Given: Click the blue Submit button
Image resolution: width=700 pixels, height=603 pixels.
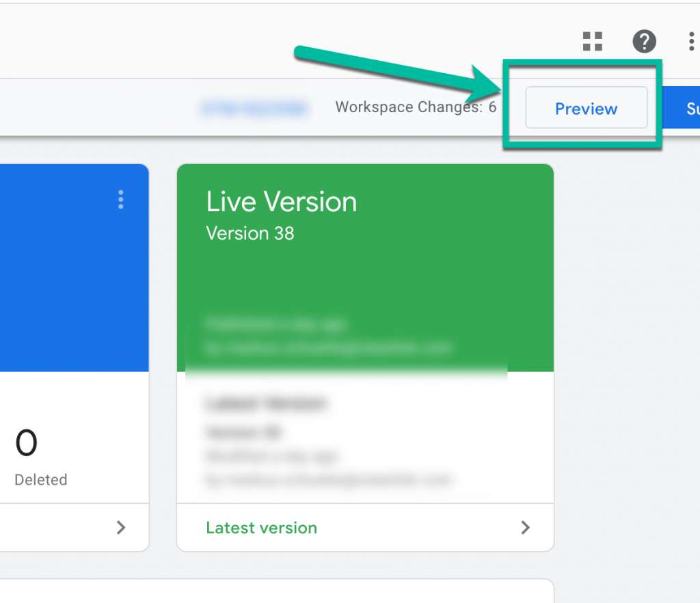Looking at the screenshot, I should [682, 107].
